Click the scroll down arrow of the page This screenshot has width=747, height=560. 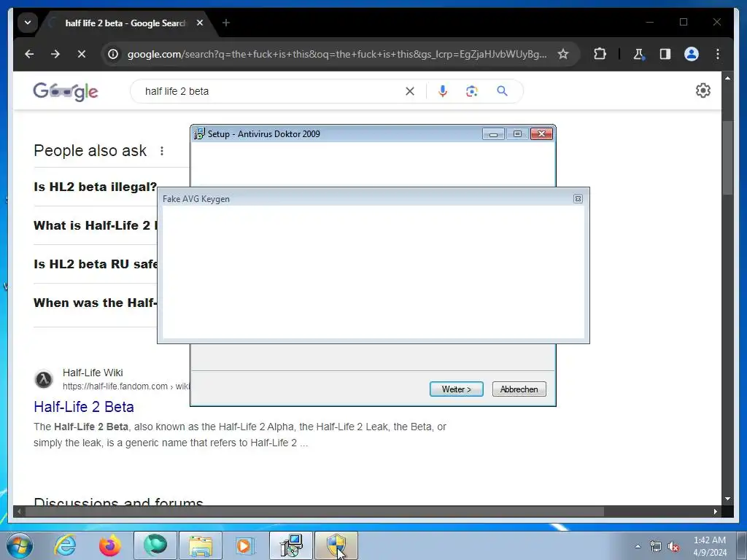point(727,499)
